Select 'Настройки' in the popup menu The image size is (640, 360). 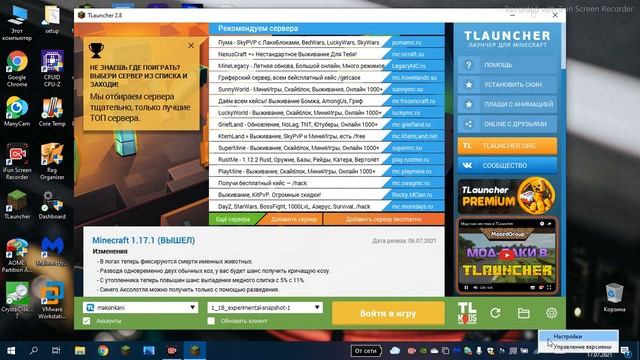coord(578,336)
